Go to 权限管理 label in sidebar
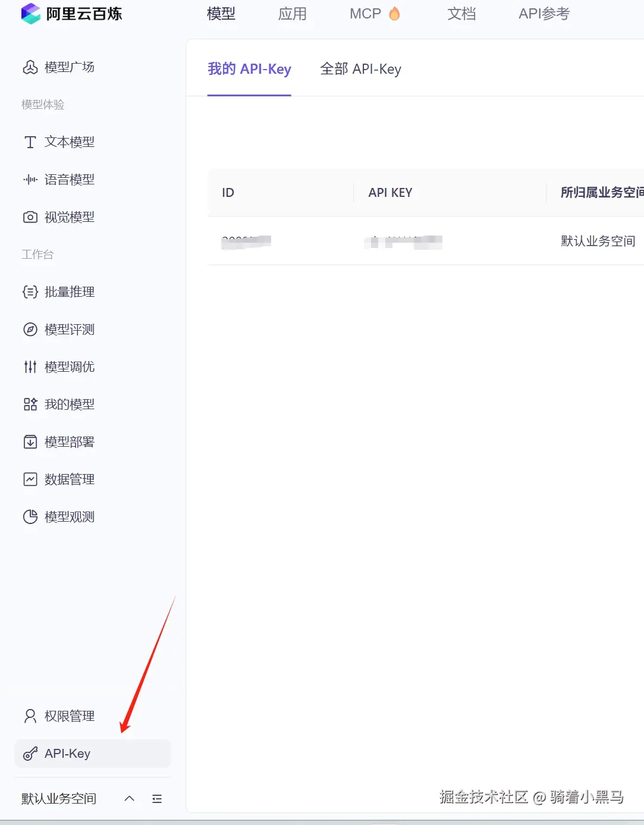Viewport: 644px width, 825px height. coord(70,716)
